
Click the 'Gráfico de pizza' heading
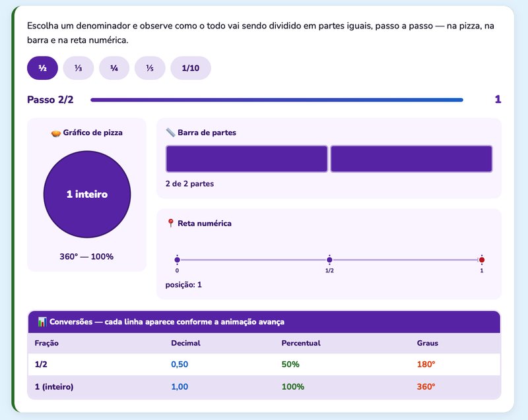93,133
